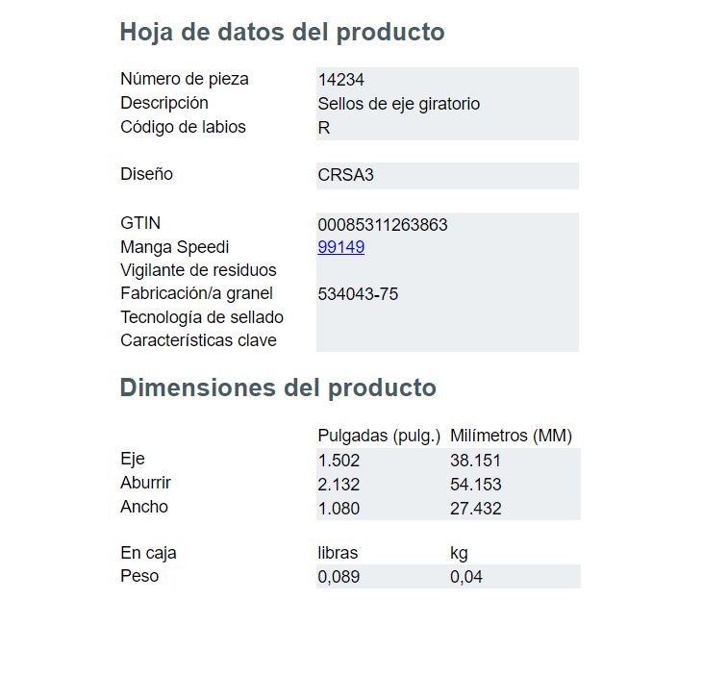Select the Ancho millimeter value 27.432

[475, 509]
